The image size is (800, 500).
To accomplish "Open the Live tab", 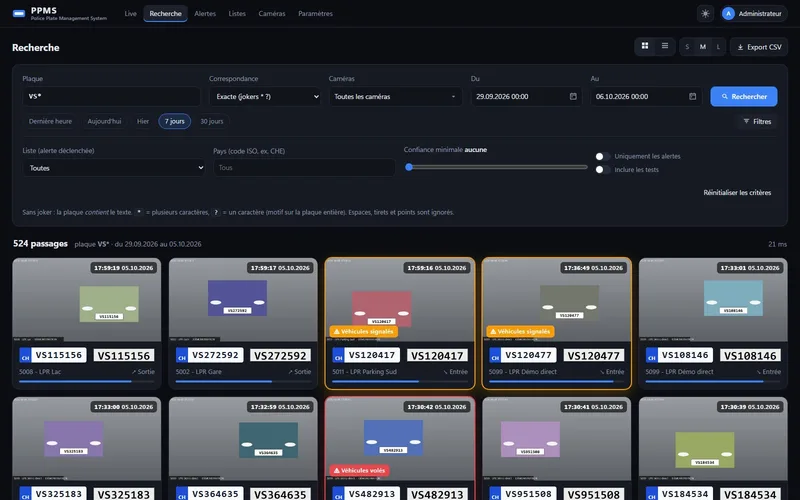I will pos(131,14).
